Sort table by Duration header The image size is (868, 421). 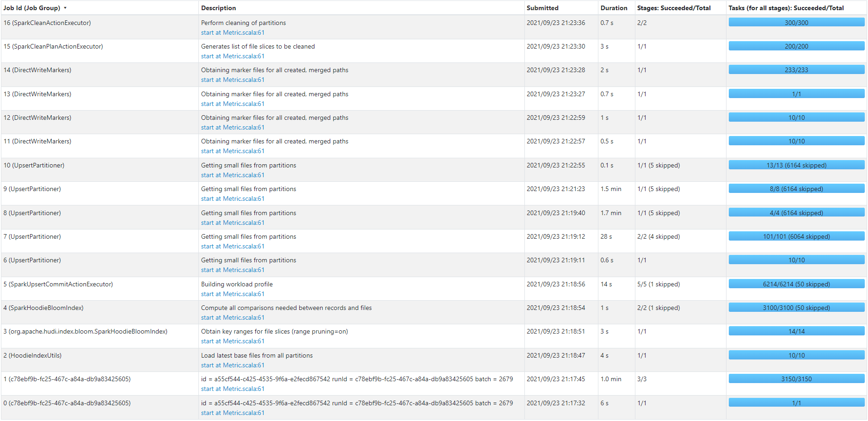614,8
